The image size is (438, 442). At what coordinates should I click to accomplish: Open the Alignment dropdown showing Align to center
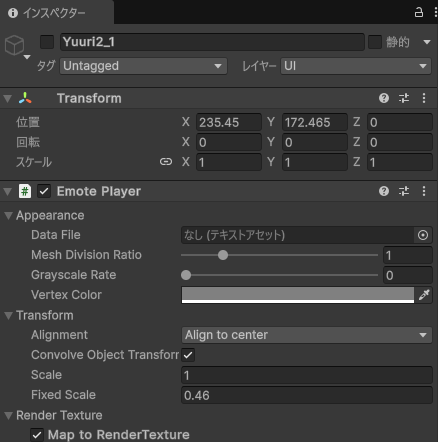point(307,335)
